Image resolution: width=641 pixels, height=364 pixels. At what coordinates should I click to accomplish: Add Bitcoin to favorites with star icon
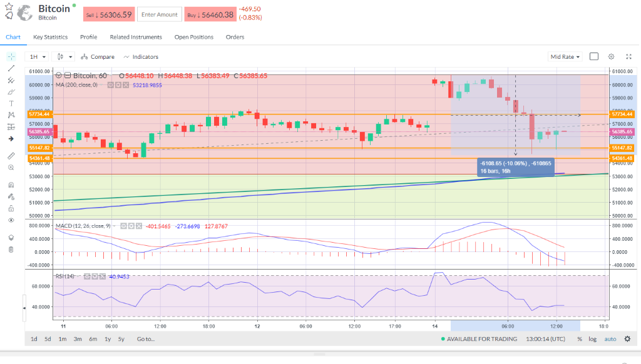click(x=9, y=7)
